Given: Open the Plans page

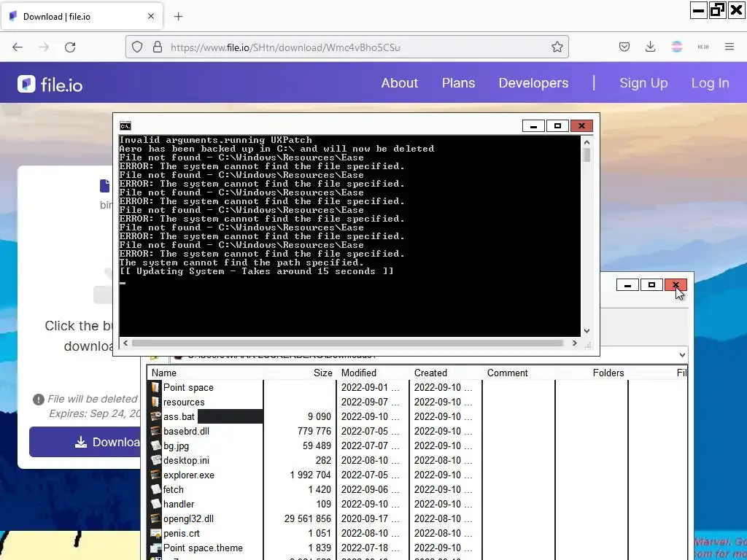Looking at the screenshot, I should (x=458, y=83).
